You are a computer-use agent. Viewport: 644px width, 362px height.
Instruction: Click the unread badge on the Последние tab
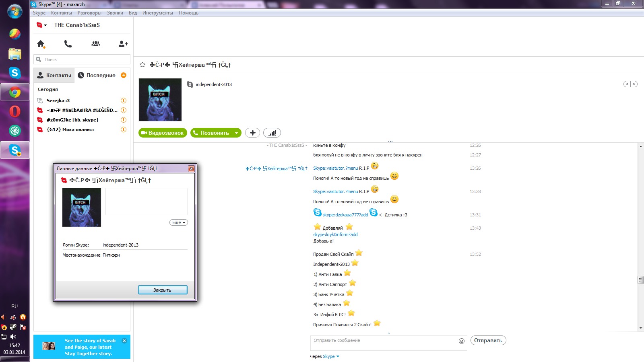click(x=124, y=75)
